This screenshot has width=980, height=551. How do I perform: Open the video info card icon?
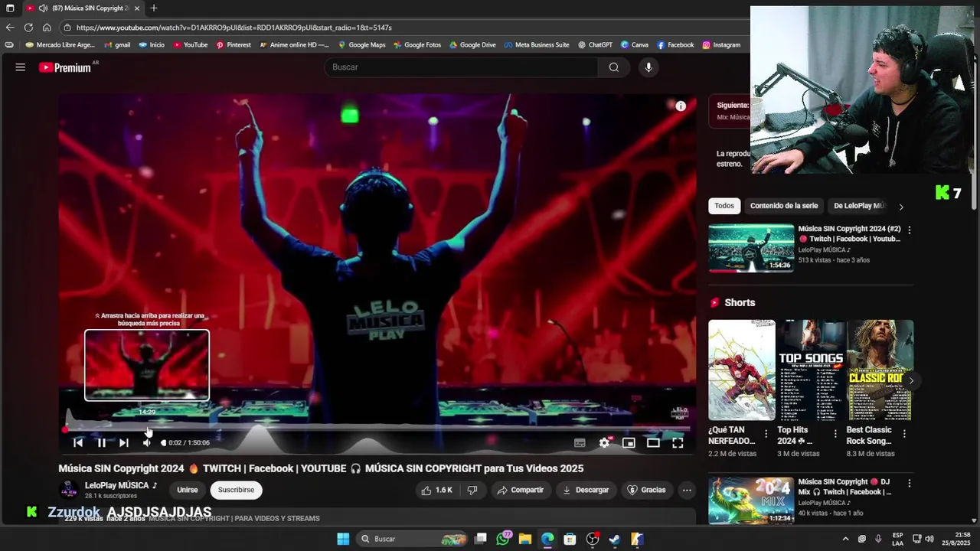681,106
